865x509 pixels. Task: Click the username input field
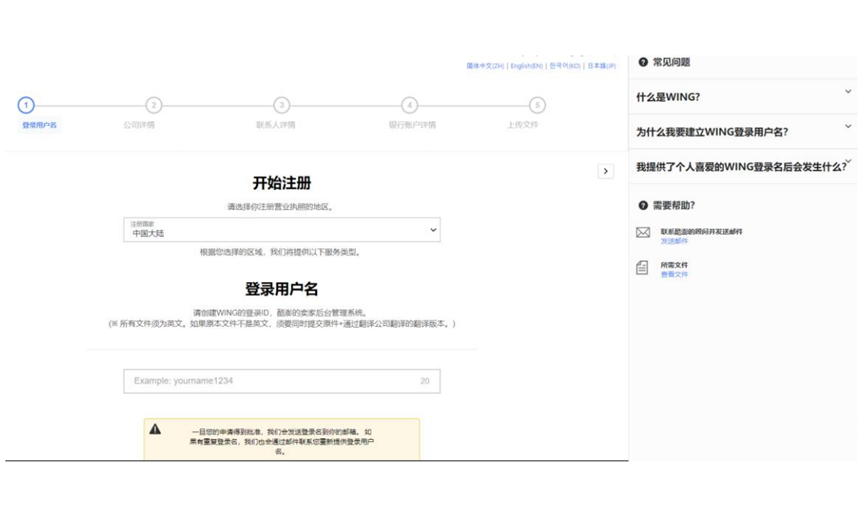coord(270,381)
